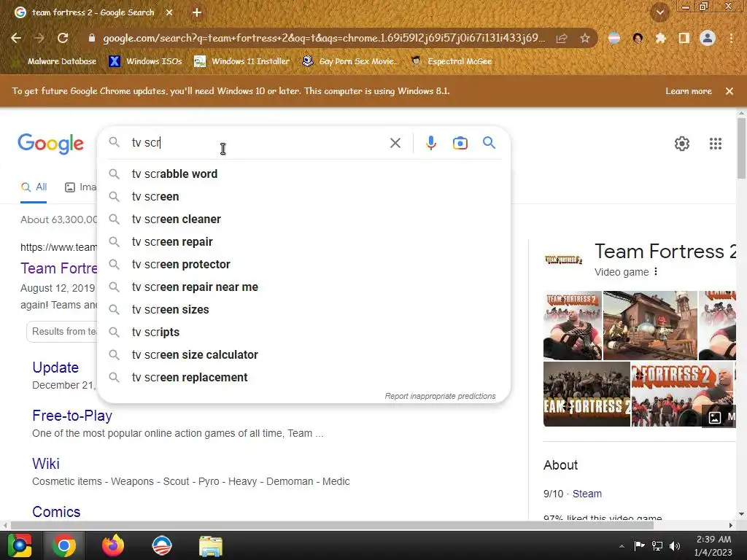
Task: Click the share page icon in address bar
Action: point(562,38)
